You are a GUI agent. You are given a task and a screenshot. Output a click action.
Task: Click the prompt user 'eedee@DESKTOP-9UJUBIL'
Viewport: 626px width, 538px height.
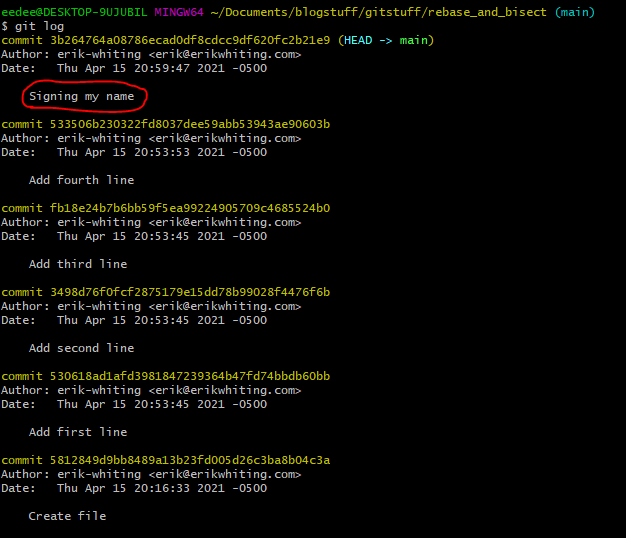pyautogui.click(x=74, y=12)
